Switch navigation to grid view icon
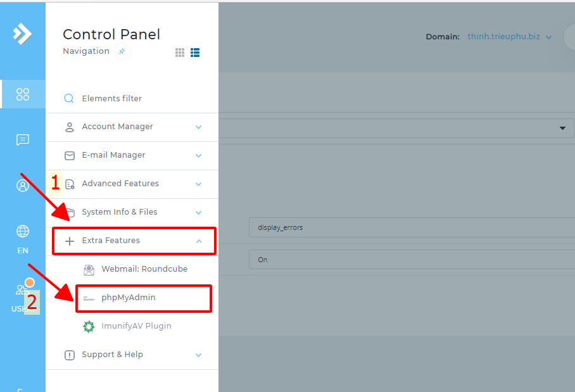Screen dimensions: 575x392 (x=180, y=53)
